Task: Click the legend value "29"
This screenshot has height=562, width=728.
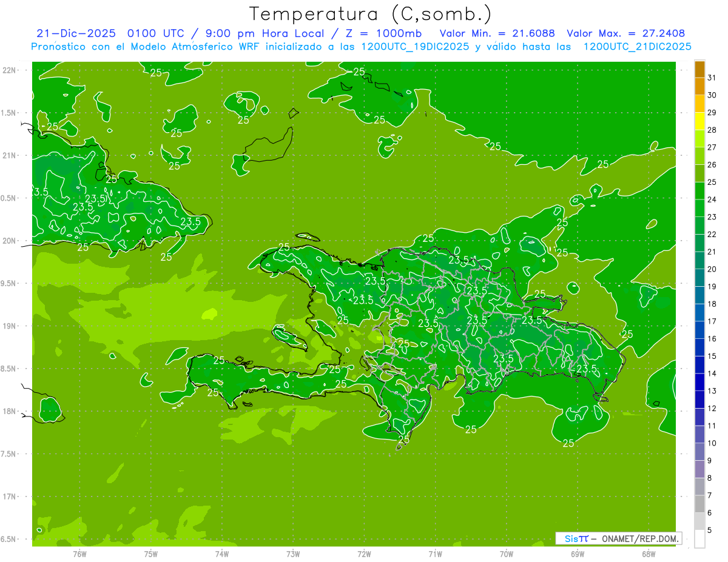Action: (712, 113)
